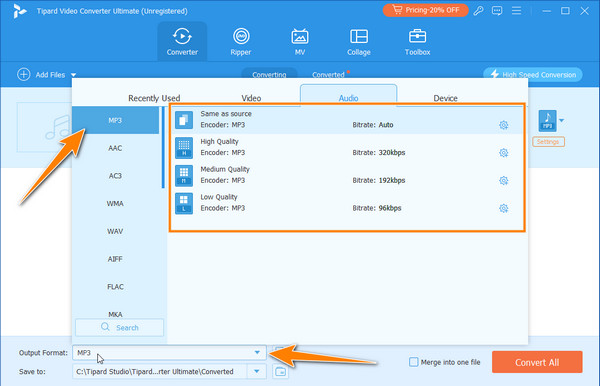600x386 pixels.
Task: Open the Recently Used format tab
Action: pos(154,98)
